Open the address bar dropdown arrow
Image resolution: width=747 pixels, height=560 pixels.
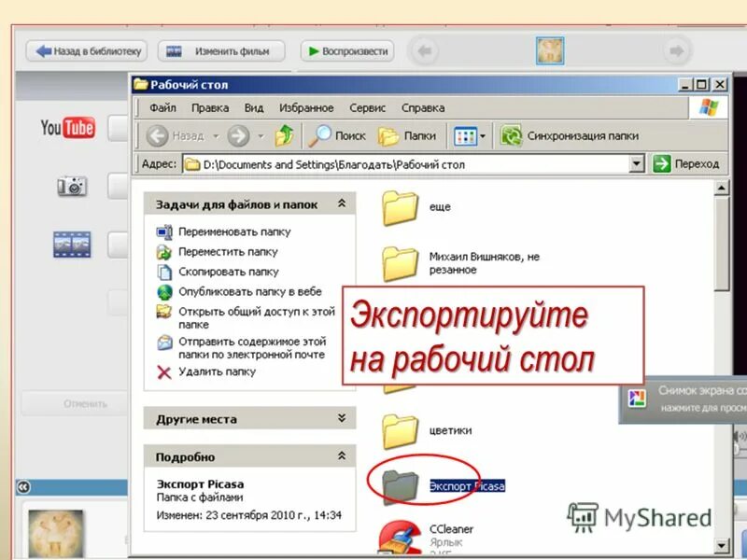(x=637, y=164)
